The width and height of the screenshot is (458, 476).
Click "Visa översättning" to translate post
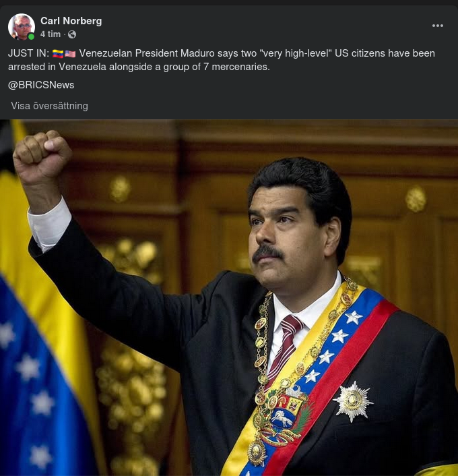(49, 106)
